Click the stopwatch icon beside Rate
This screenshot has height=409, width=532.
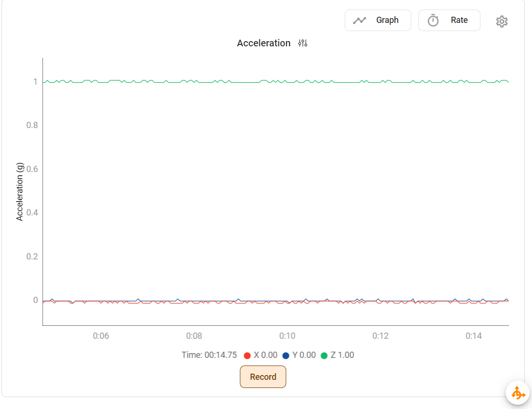pyautogui.click(x=433, y=20)
